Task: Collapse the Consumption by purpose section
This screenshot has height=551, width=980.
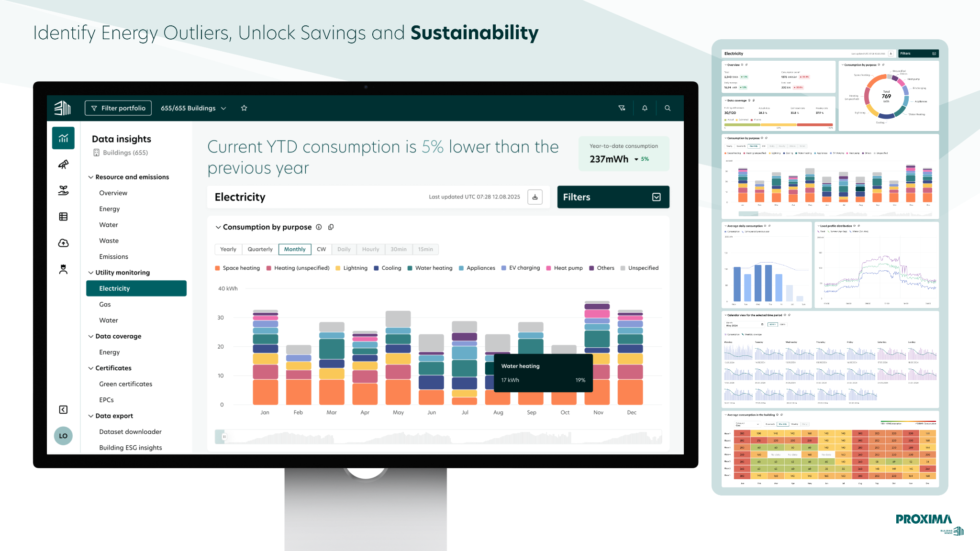Action: point(218,227)
